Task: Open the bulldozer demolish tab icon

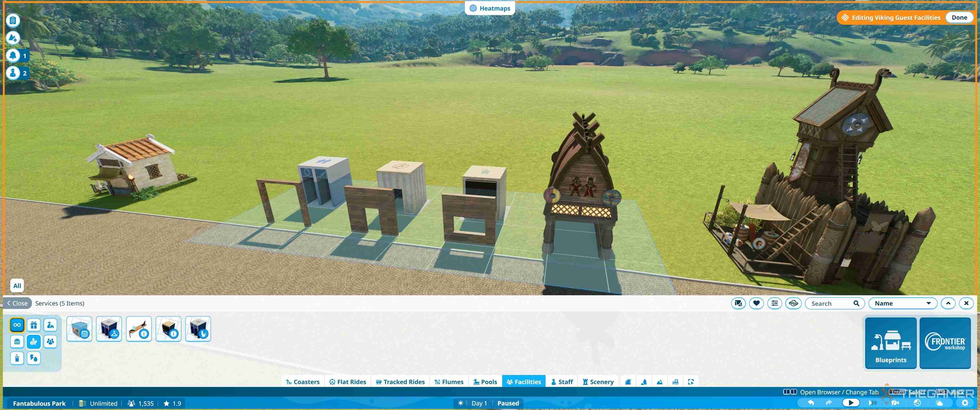Action: point(675,382)
